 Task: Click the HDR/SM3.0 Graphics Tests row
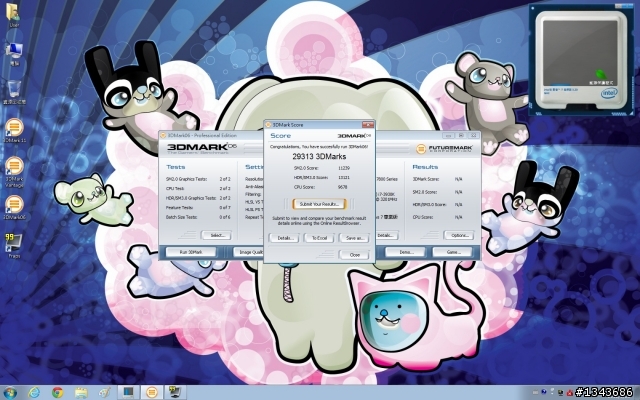pyautogui.click(x=198, y=198)
